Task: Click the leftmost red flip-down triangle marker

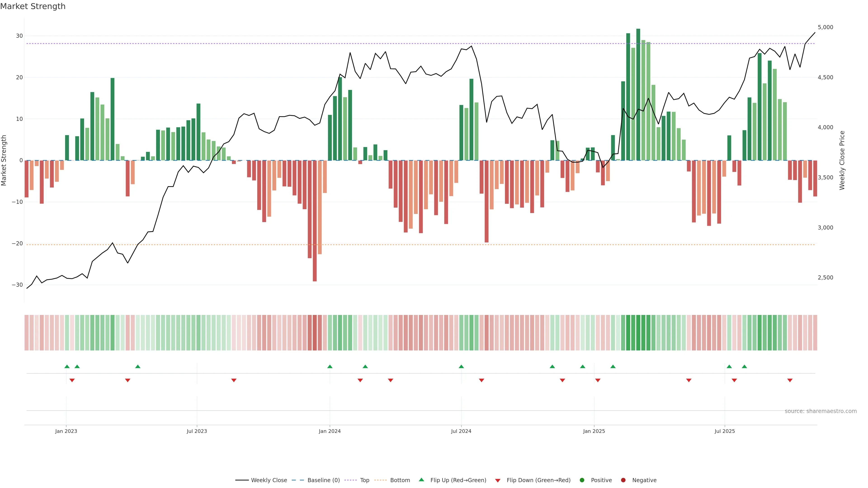Action: coord(72,380)
